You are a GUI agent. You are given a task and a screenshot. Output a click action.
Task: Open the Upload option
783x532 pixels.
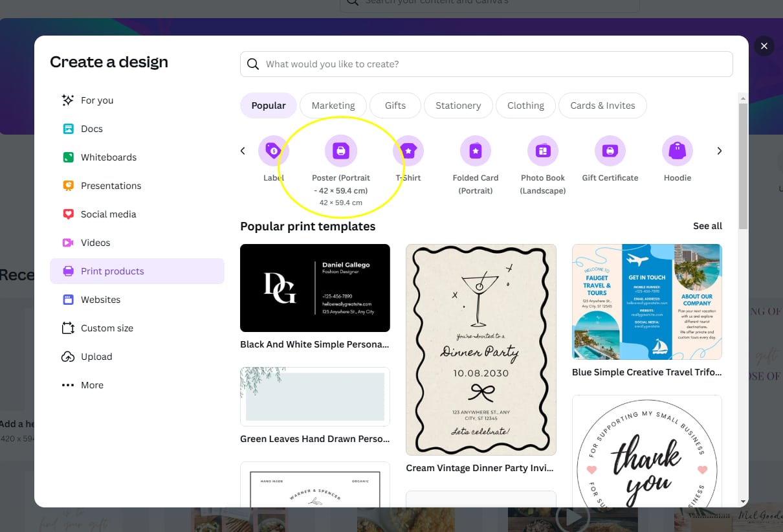(137, 357)
